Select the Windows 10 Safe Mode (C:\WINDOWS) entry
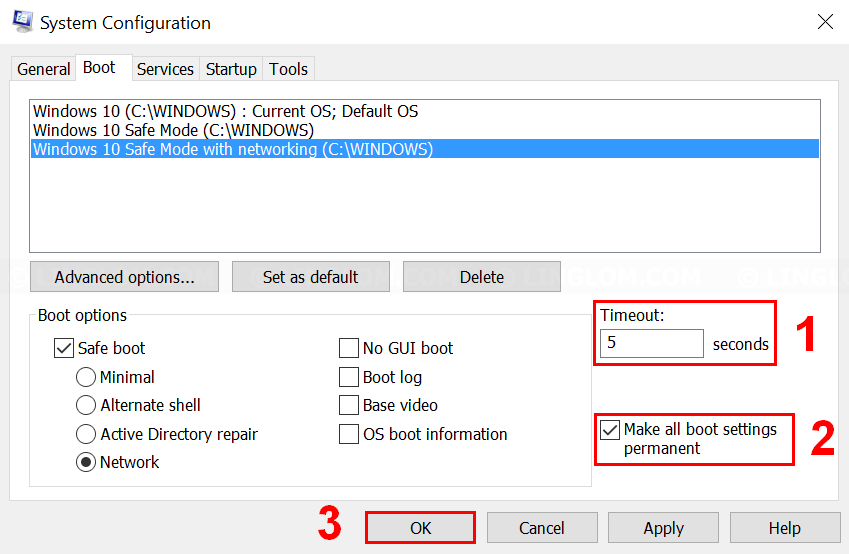The height and width of the screenshot is (554, 849). coord(424,130)
